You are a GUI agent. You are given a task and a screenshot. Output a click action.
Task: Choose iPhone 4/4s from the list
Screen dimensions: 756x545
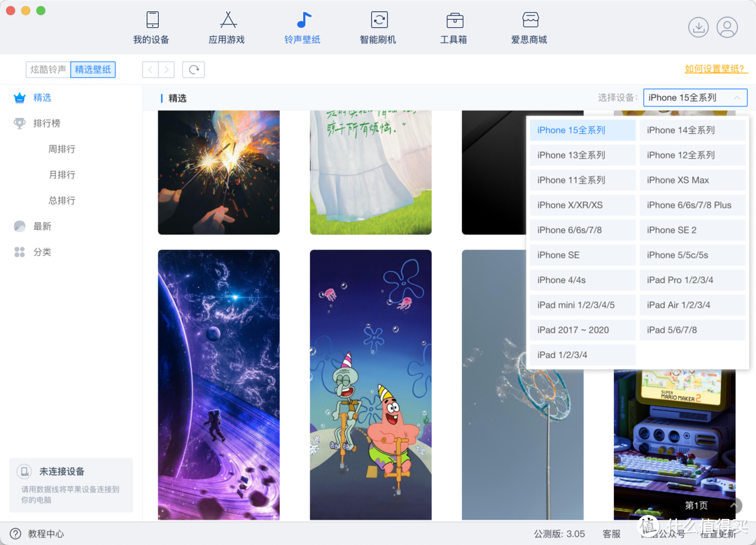(582, 280)
